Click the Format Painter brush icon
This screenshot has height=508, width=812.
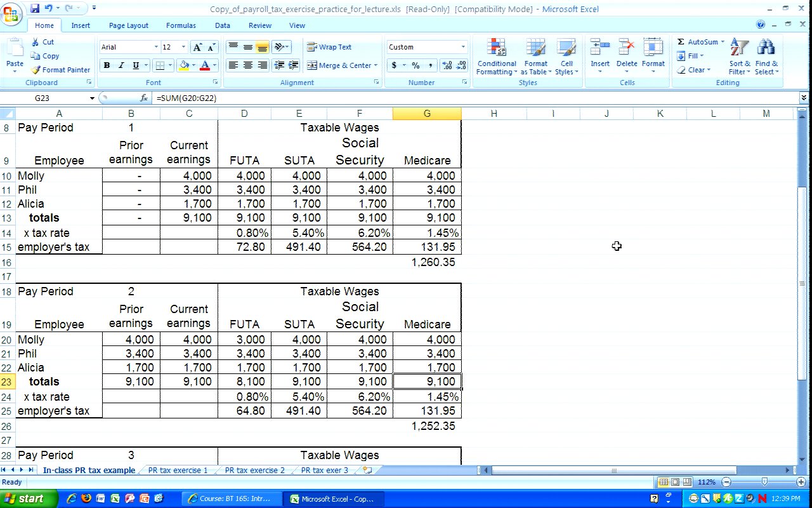click(36, 70)
